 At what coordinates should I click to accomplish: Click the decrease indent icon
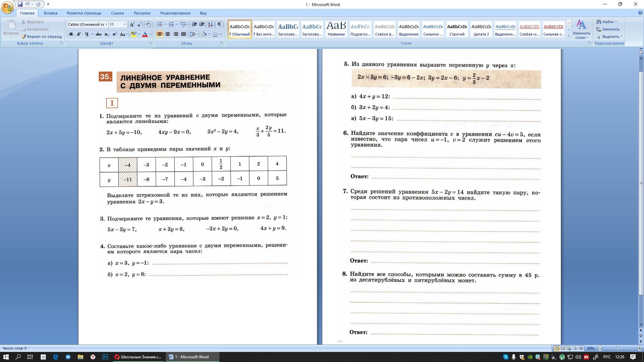point(194,24)
